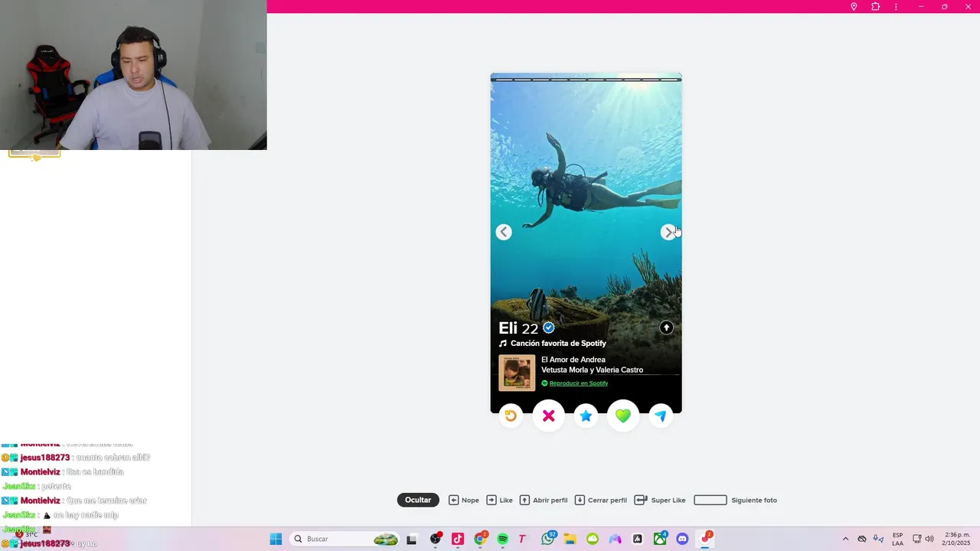The image size is (980, 551).
Task: Open File Explorer from the taskbar
Action: [570, 539]
